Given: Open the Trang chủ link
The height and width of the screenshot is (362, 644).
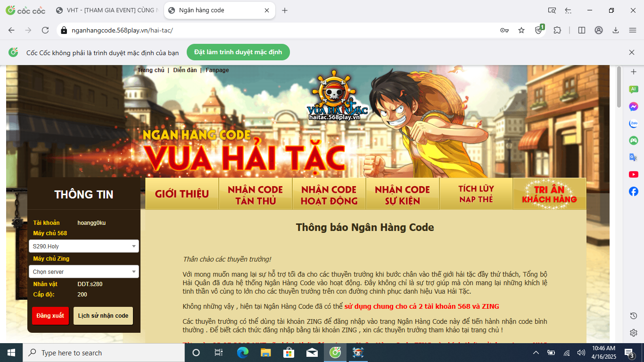Looking at the screenshot, I should tap(151, 70).
